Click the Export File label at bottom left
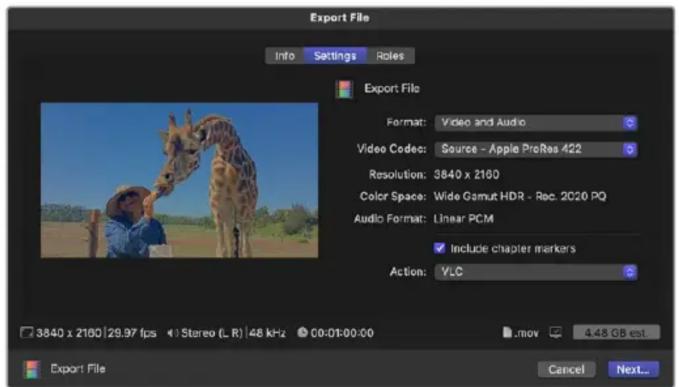This screenshot has height=387, width=679. point(78,369)
